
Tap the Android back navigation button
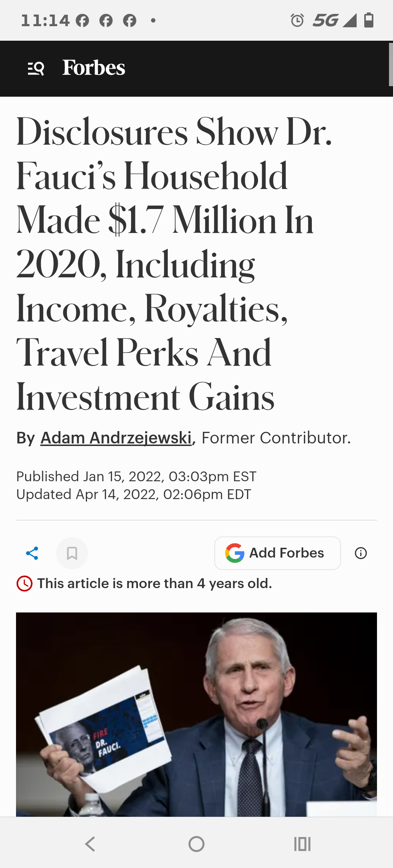coord(90,844)
